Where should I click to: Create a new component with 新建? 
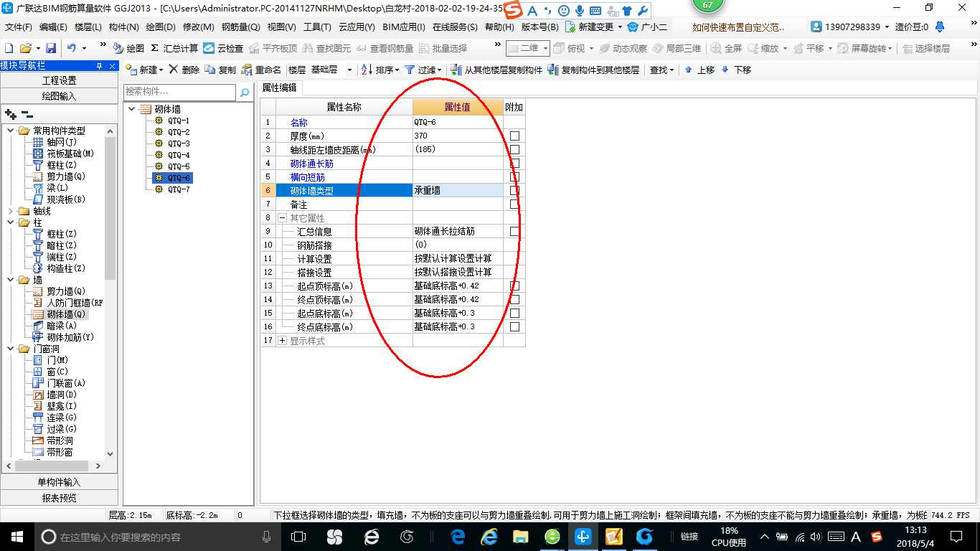point(144,70)
